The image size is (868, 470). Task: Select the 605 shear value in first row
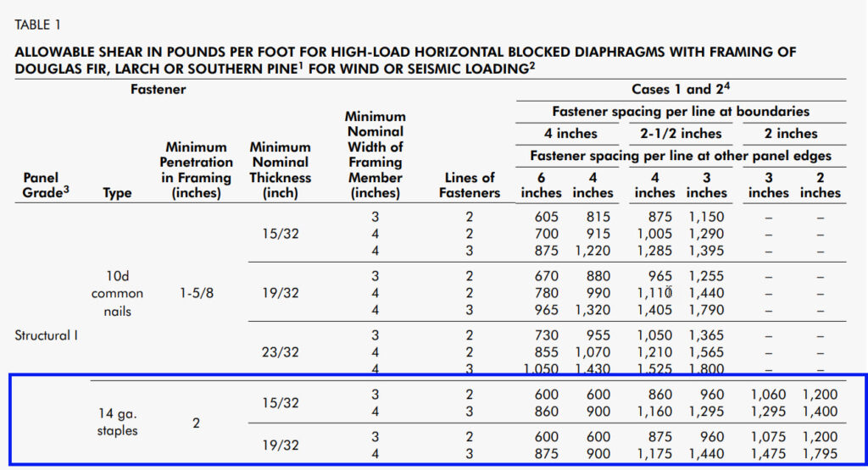point(547,217)
